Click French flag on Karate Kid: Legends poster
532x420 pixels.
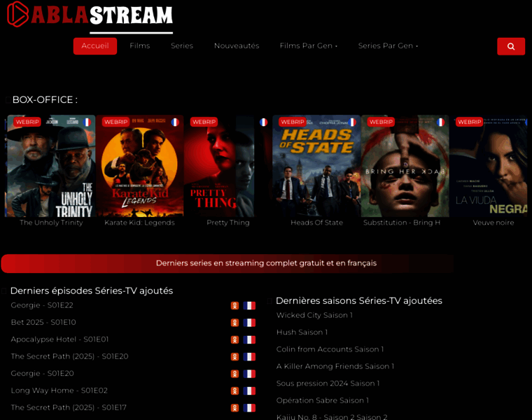(x=175, y=122)
